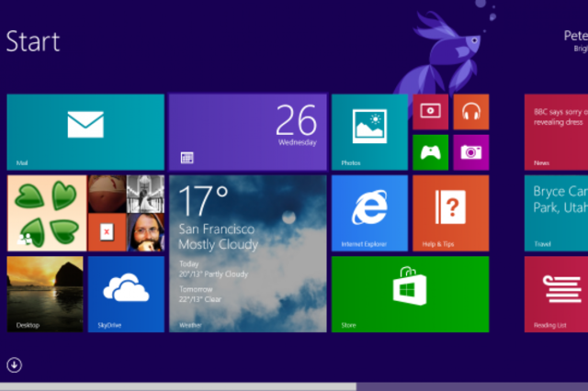Open the Help & Tips tile
This screenshot has width=588, height=391.
coord(451,213)
